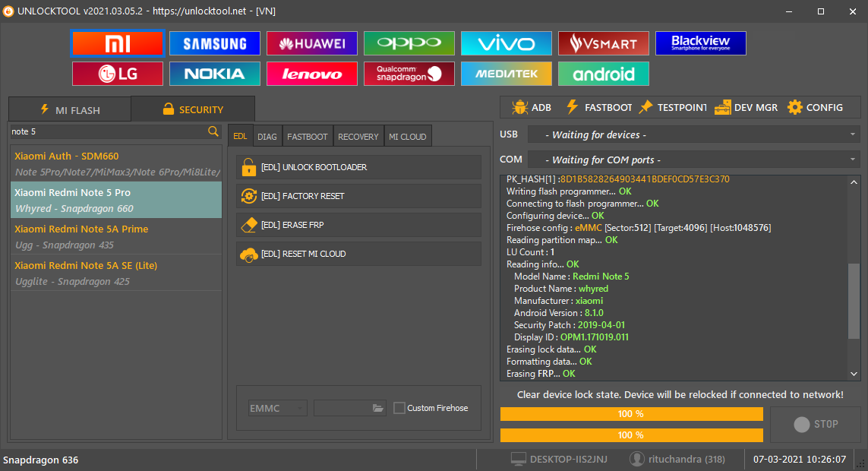Image resolution: width=868 pixels, height=471 pixels.
Task: Select the Huawei brand tile
Action: (x=312, y=43)
